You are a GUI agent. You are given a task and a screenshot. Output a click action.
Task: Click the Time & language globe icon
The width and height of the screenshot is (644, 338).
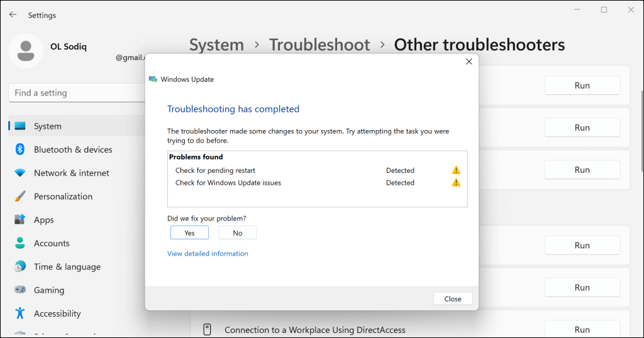click(20, 266)
